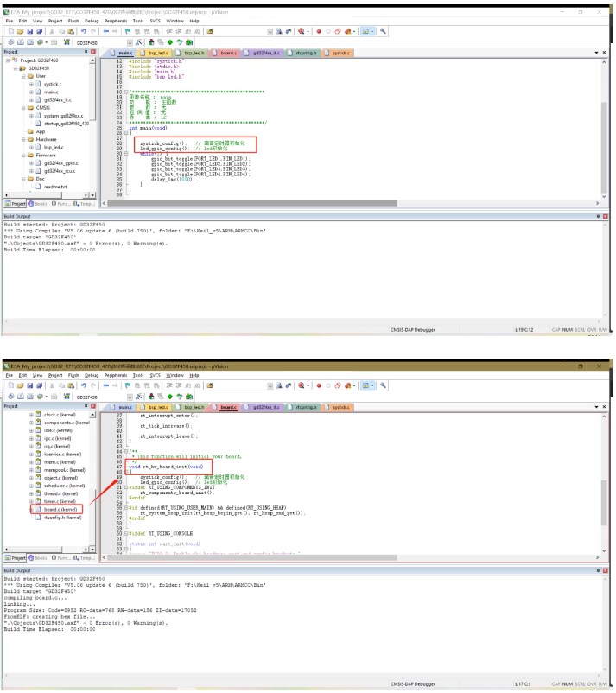This screenshot has width=616, height=693.
Task: Open GD32F450 target dropdown in lower window
Action: coord(130,397)
